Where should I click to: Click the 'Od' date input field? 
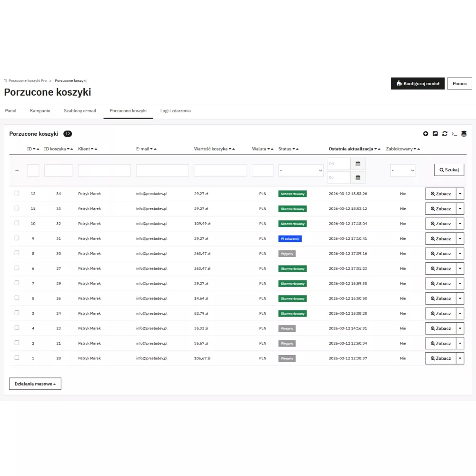(x=339, y=164)
